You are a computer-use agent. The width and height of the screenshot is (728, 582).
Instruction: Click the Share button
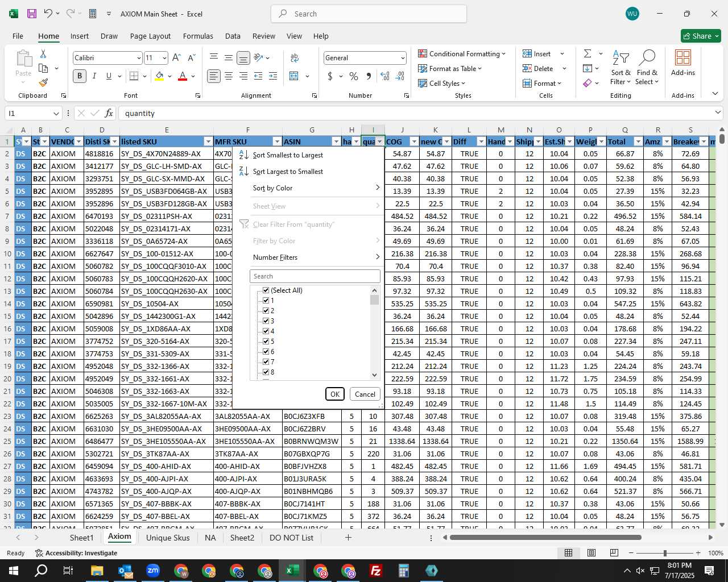[701, 36]
